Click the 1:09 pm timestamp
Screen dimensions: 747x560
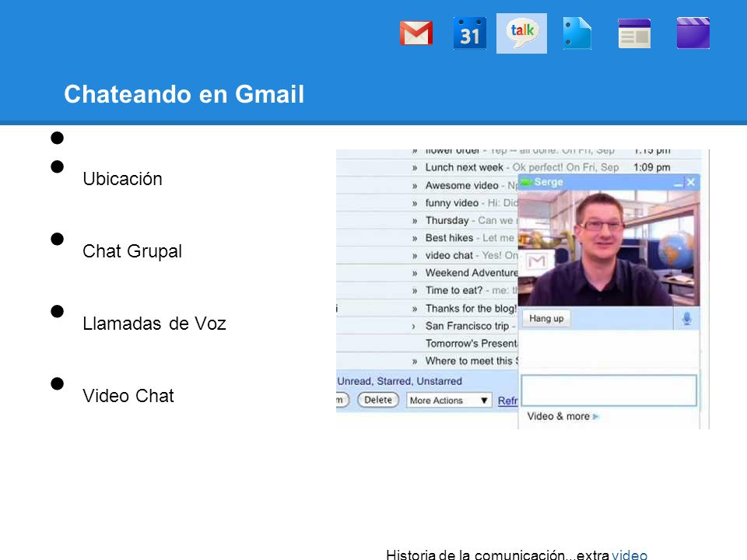(652, 168)
